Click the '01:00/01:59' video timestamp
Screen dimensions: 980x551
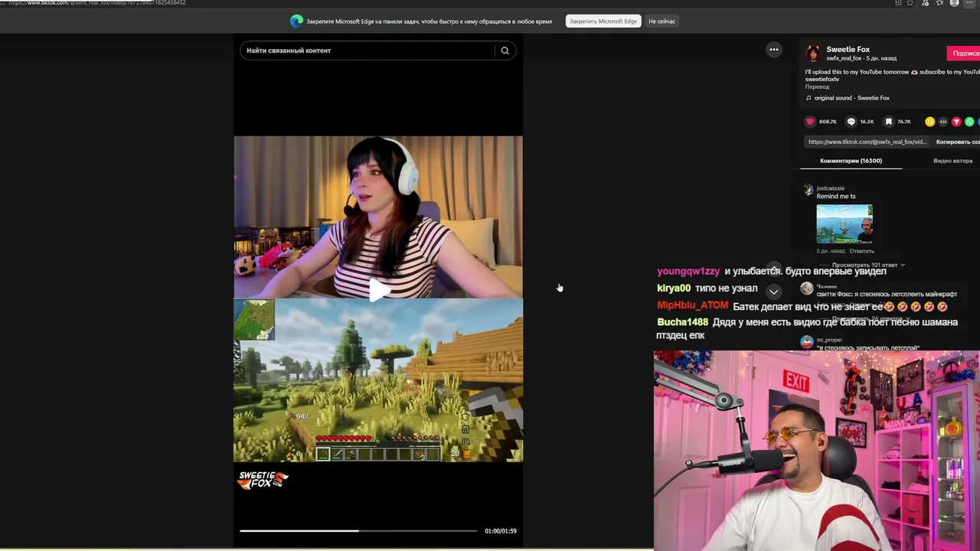(501, 531)
